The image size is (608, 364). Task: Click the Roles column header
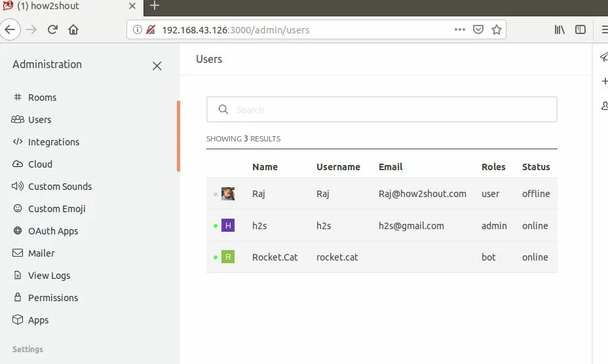493,167
